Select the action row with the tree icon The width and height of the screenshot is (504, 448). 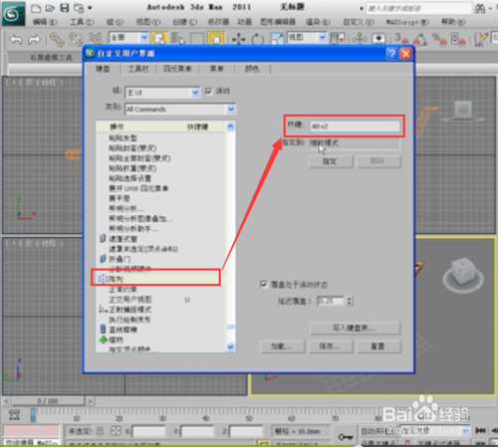click(161, 339)
